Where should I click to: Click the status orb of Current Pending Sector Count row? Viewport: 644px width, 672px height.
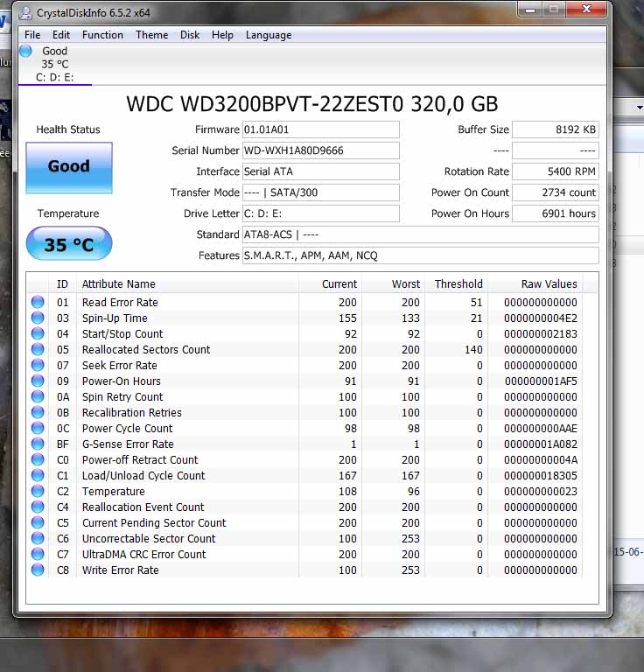38,523
